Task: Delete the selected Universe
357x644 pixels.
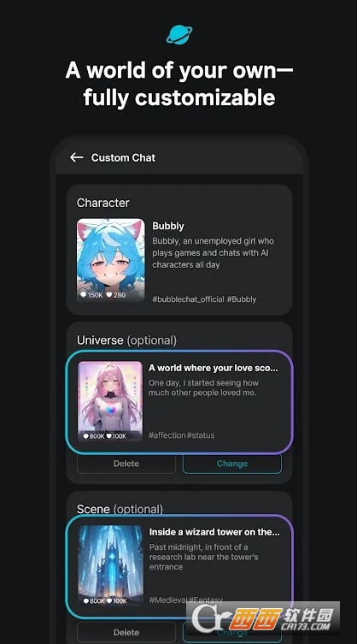Action: 126,464
